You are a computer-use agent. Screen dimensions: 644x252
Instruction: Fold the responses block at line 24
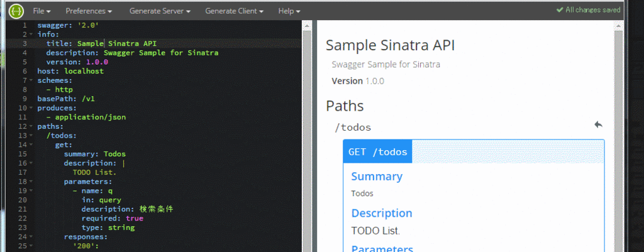point(31,237)
